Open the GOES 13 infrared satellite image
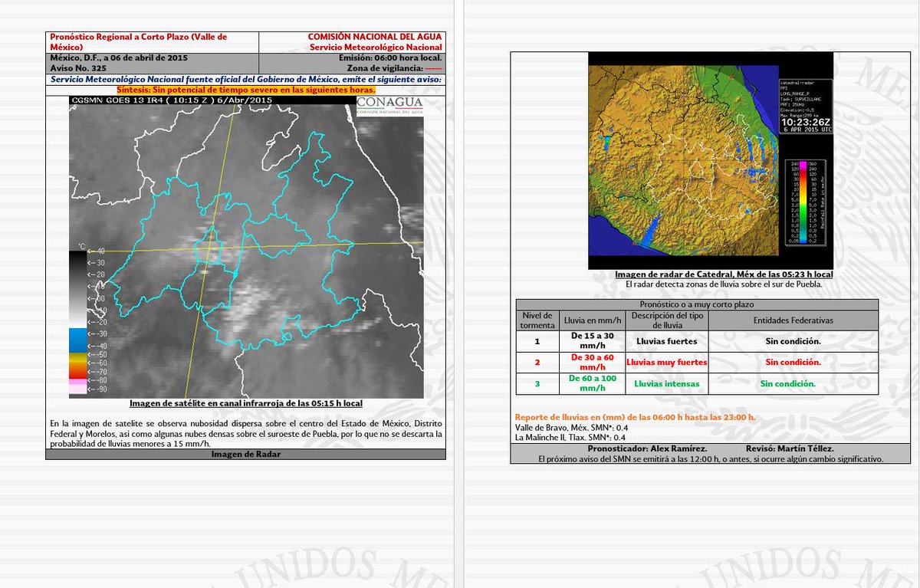Screen dimensions: 920x588 tap(245, 246)
